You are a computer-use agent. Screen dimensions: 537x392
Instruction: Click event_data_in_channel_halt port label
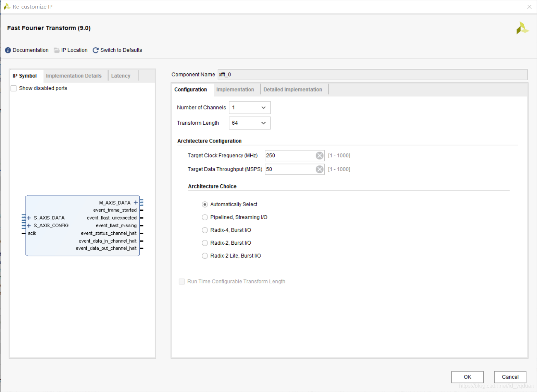[108, 241]
